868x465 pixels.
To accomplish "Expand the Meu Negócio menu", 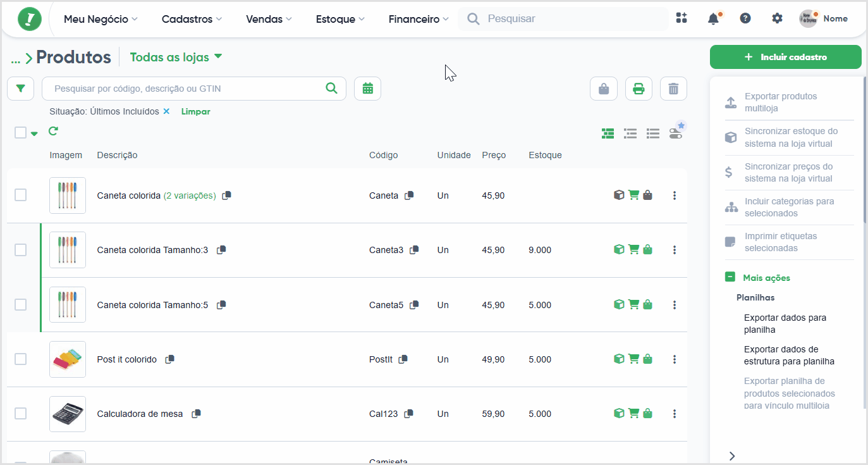I will (x=101, y=19).
